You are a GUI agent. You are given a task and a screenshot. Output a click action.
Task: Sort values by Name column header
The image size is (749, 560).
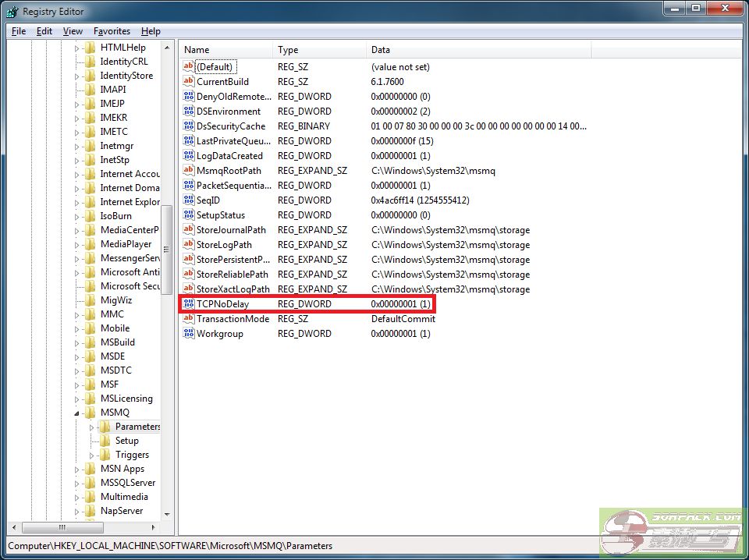[225, 50]
